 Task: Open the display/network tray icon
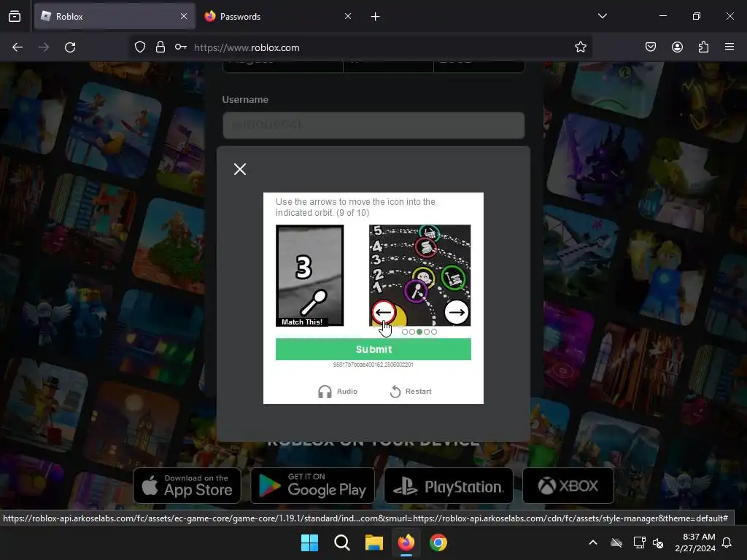(639, 542)
